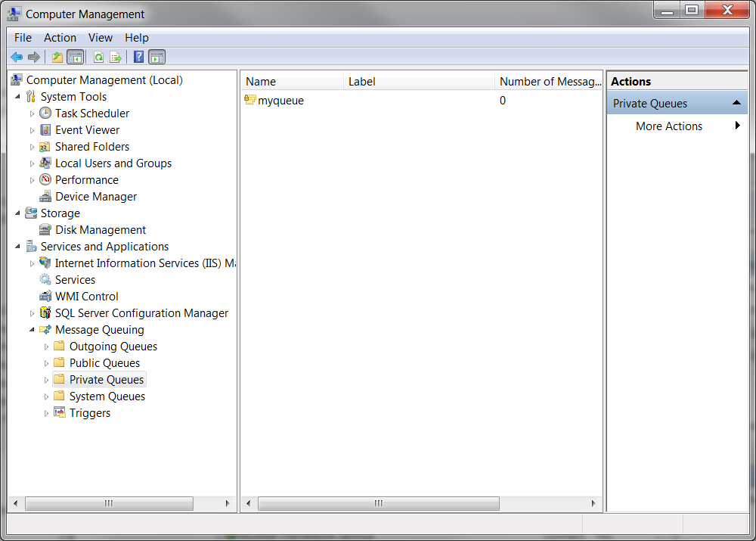Image resolution: width=756 pixels, height=541 pixels.
Task: Expand the Task Scheduler node
Action: click(x=32, y=114)
